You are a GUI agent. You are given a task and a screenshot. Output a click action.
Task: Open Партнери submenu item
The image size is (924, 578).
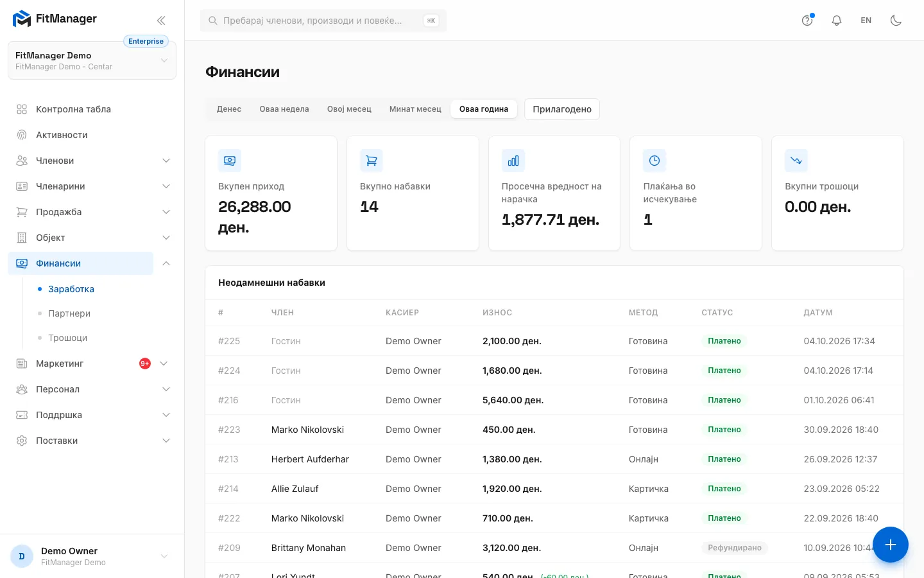69,313
